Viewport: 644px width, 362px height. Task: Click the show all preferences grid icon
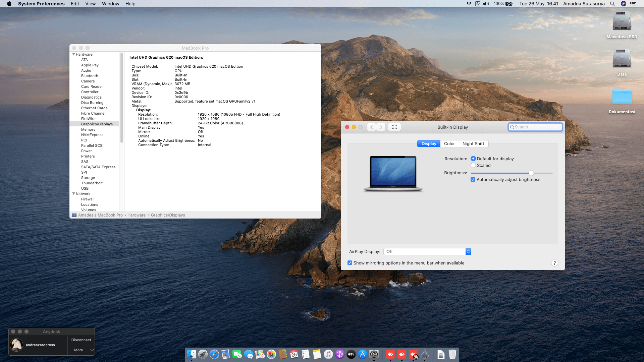point(394,127)
